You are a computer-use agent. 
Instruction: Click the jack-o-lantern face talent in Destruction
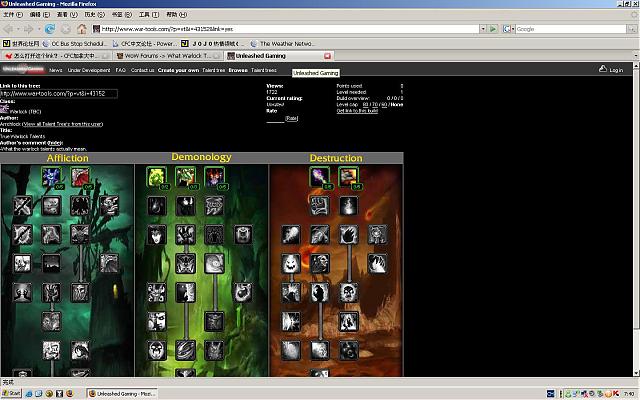click(x=291, y=264)
